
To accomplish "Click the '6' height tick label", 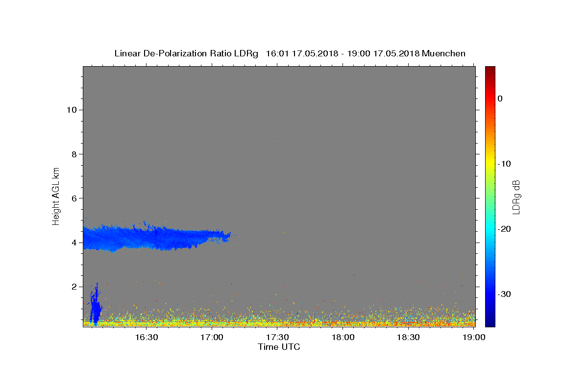I will point(74,198).
